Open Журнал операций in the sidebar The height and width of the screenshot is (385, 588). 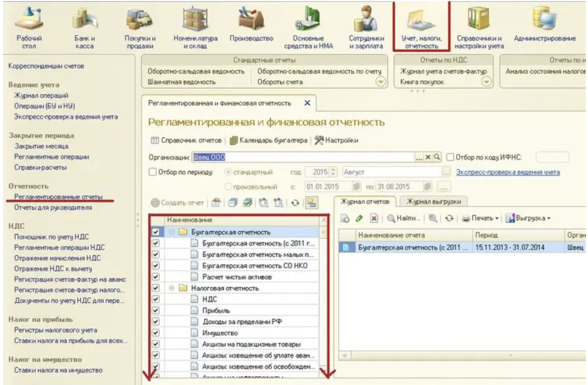coord(41,96)
